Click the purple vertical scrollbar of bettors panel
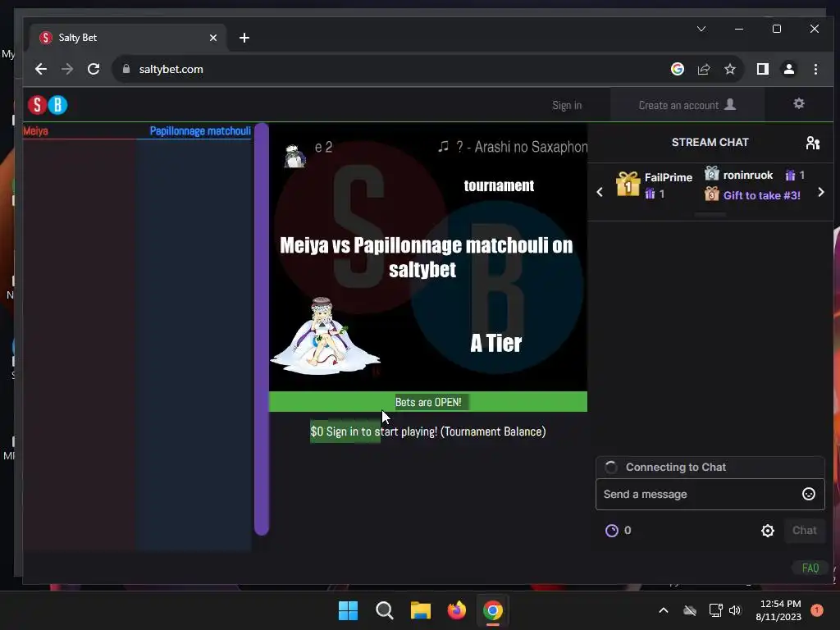 (262, 329)
